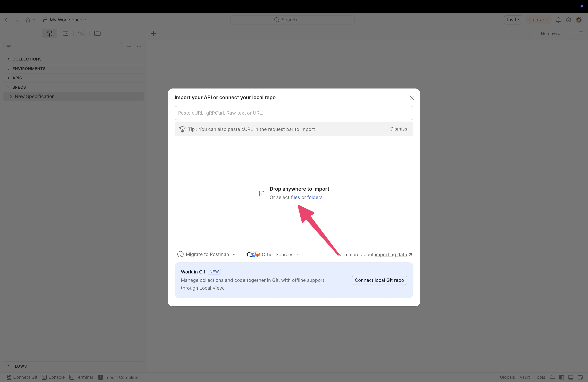Open the Migrate to Postman dropdown

pos(207,254)
